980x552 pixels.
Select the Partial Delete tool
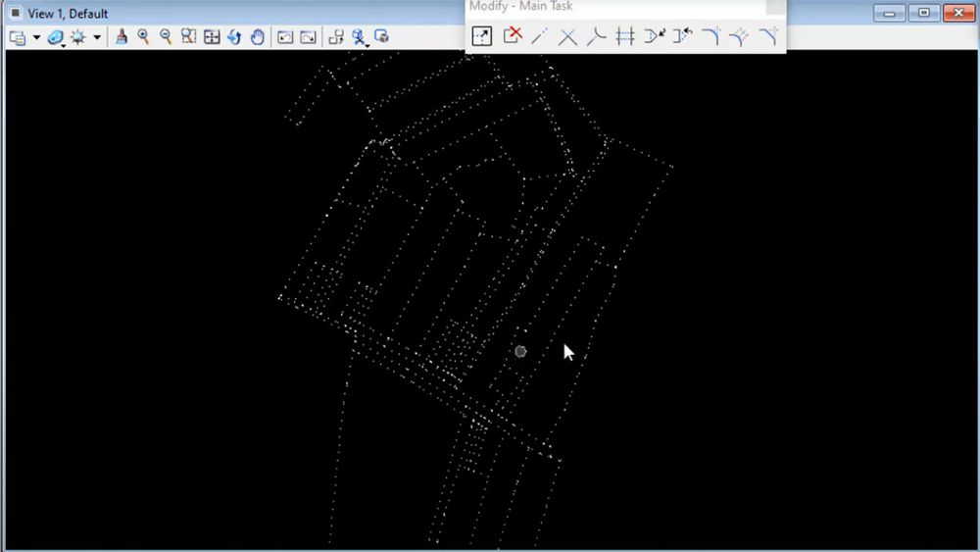(x=512, y=35)
